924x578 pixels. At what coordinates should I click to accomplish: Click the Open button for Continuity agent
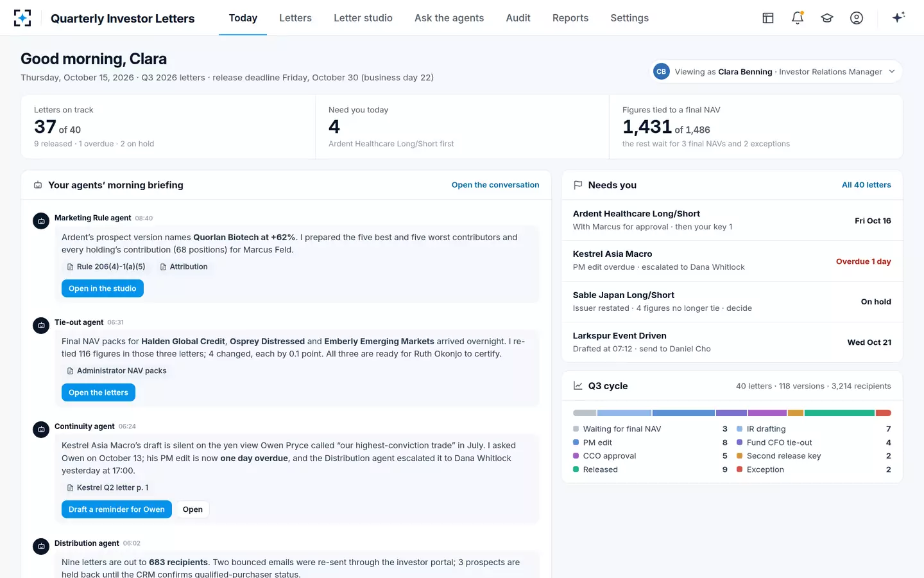tap(193, 509)
